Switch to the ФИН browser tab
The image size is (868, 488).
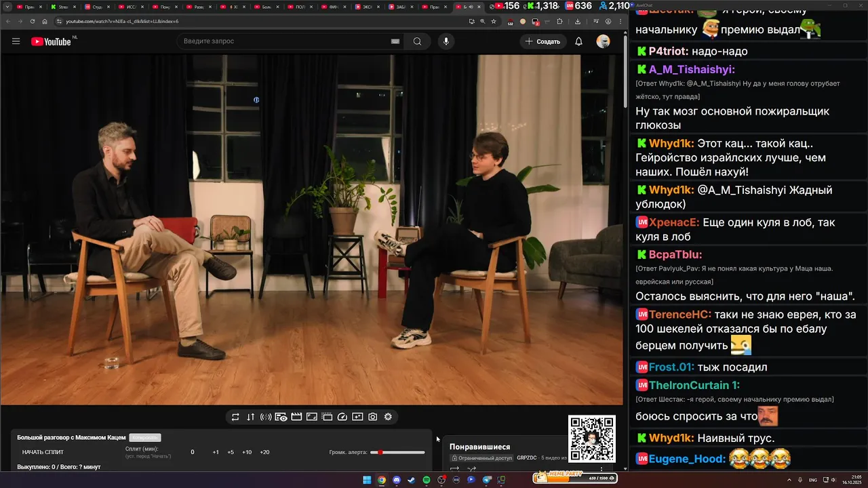click(332, 7)
